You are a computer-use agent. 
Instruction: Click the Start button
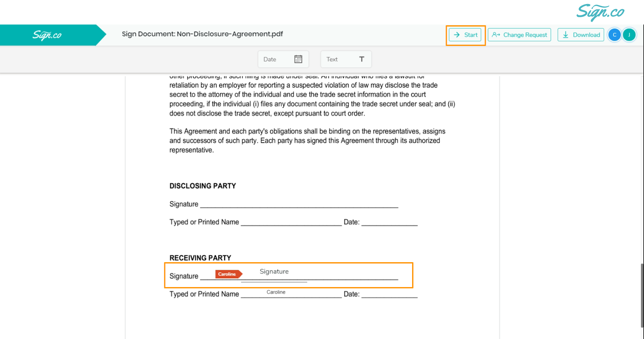point(465,35)
